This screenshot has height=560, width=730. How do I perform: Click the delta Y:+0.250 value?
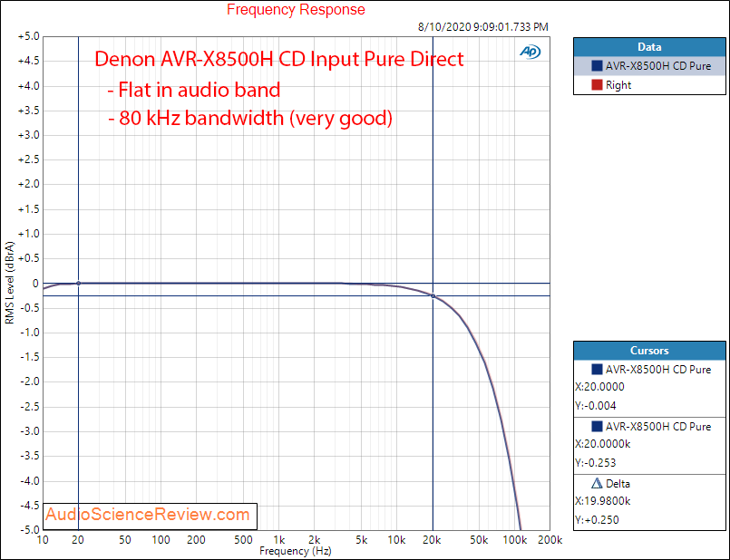point(598,520)
